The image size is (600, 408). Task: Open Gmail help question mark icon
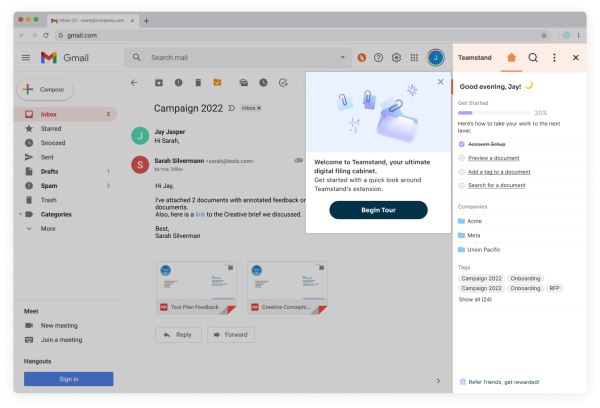[378, 57]
